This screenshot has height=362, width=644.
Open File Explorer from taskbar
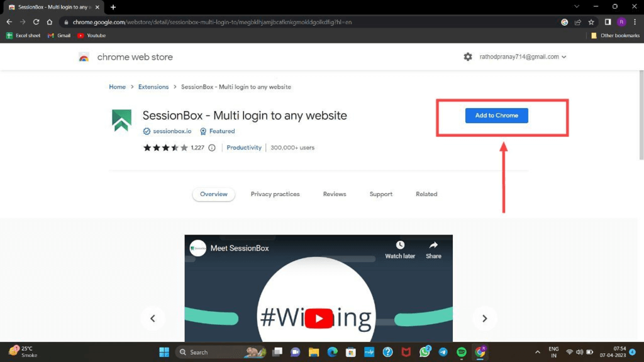tap(314, 352)
